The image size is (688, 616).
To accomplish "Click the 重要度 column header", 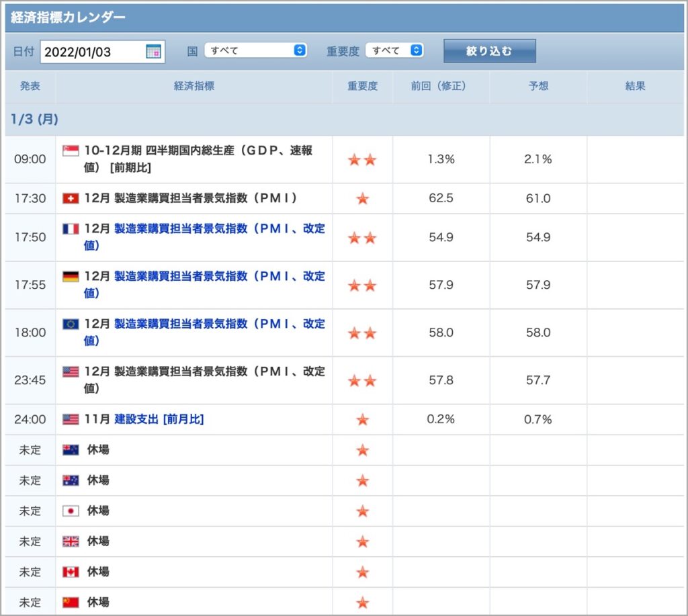I will tap(362, 86).
